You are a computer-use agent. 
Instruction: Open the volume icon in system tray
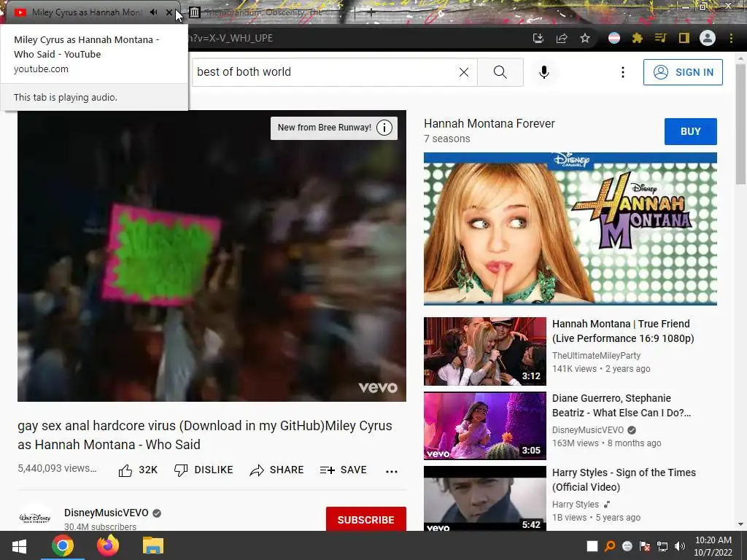[x=680, y=546]
